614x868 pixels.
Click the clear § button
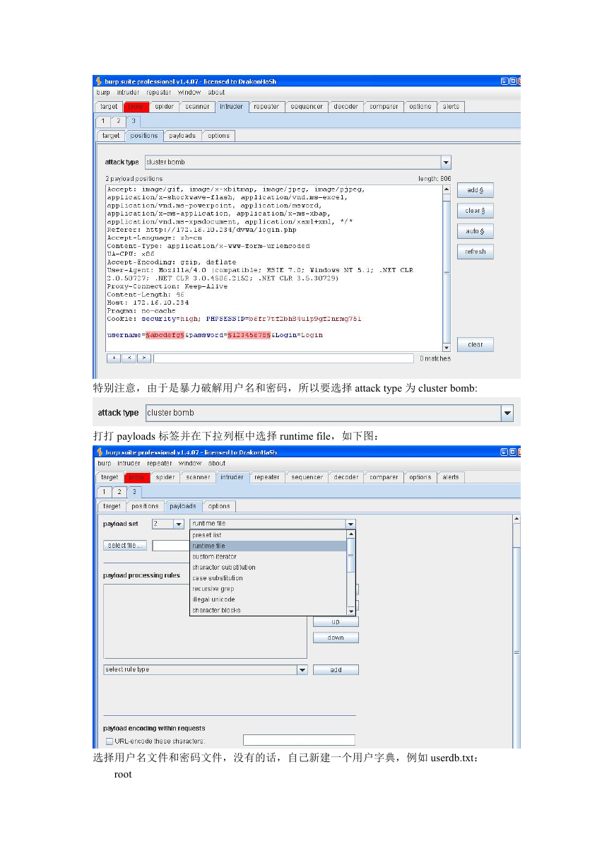coord(475,211)
